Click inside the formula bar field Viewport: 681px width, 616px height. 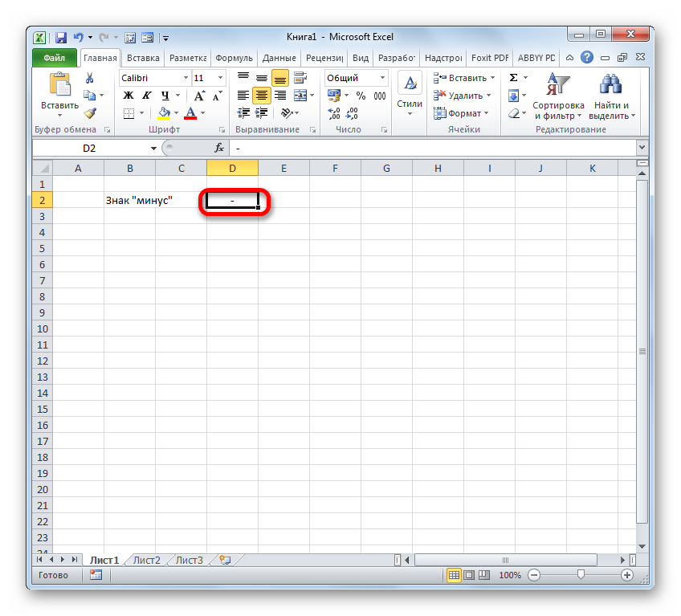[x=433, y=148]
